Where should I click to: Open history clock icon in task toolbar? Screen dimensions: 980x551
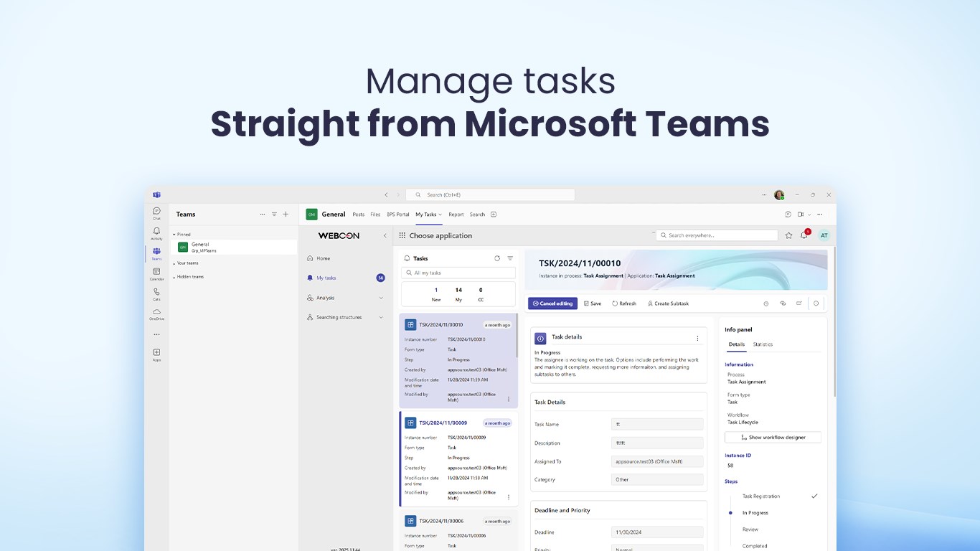pos(766,303)
